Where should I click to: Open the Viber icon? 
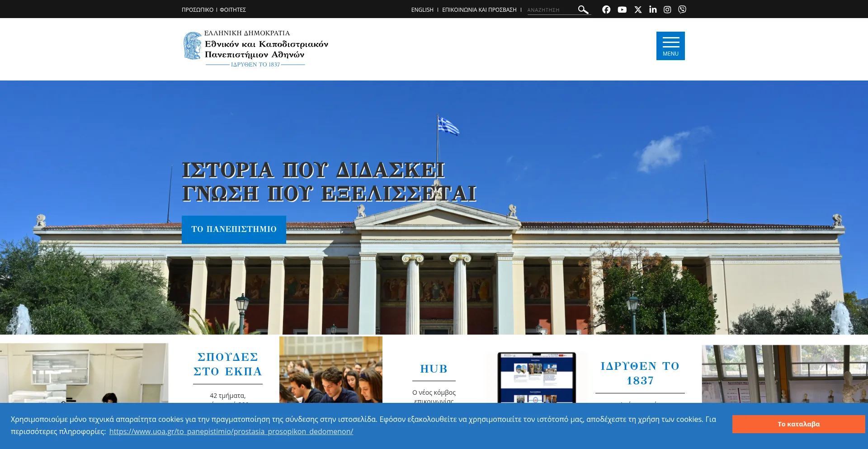(x=682, y=9)
